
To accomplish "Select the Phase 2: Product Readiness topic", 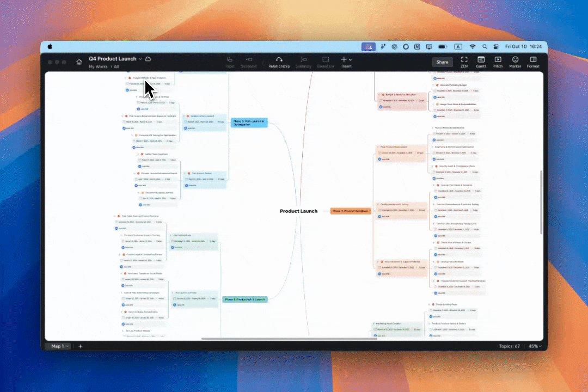I will click(350, 211).
